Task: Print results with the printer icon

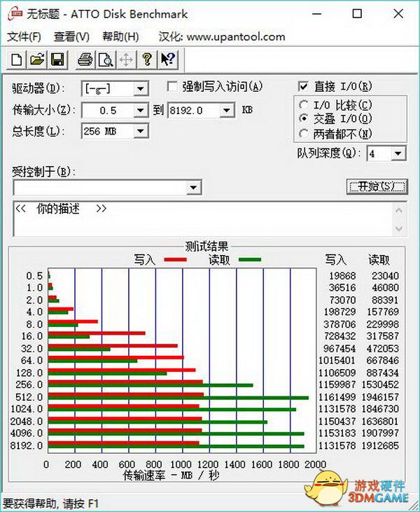Action: point(85,60)
